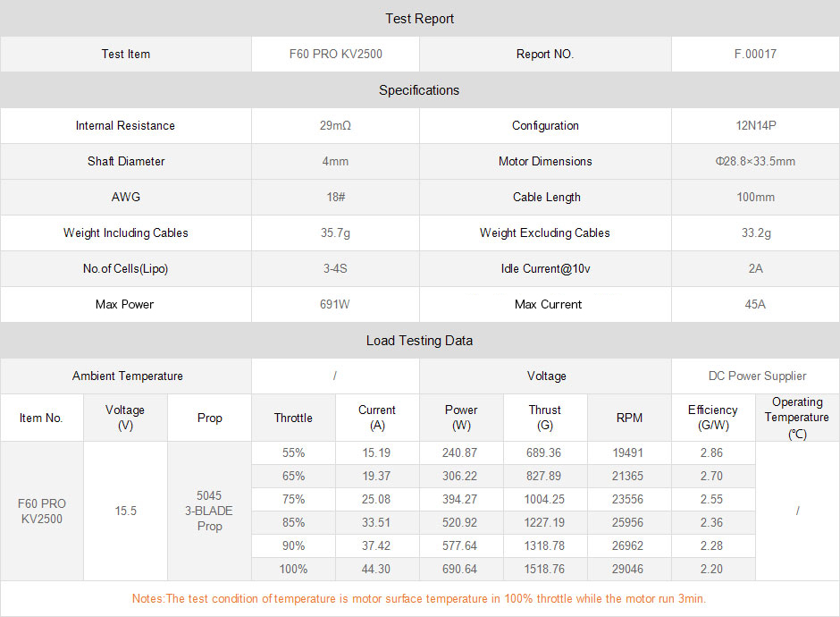Click the '45A' max current value
The image size is (840, 617).
tap(755, 305)
